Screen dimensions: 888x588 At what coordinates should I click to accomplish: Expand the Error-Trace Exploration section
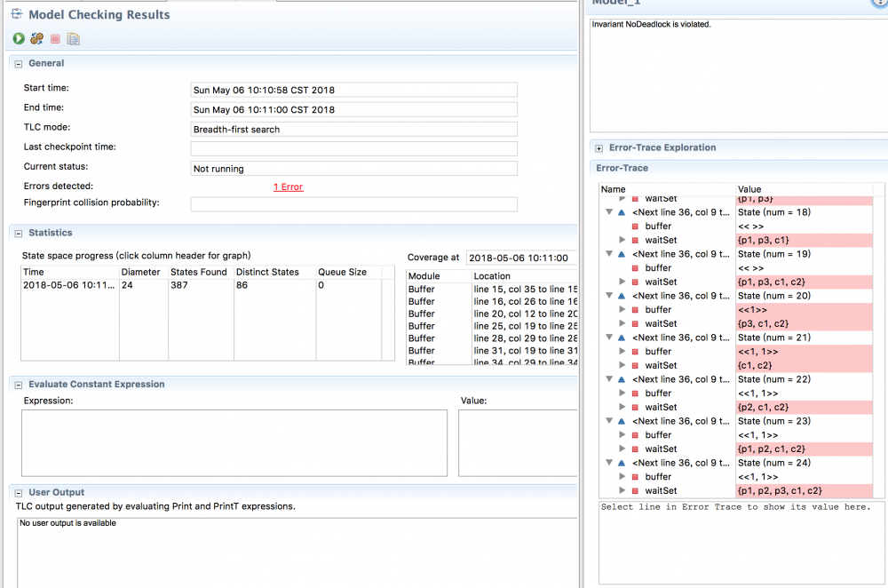(599, 148)
